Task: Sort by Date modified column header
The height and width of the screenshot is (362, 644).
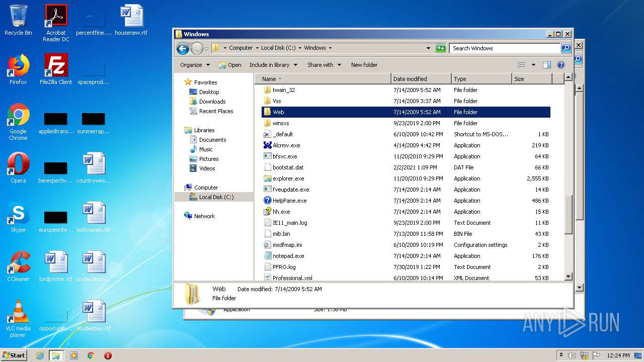Action: pos(421,79)
